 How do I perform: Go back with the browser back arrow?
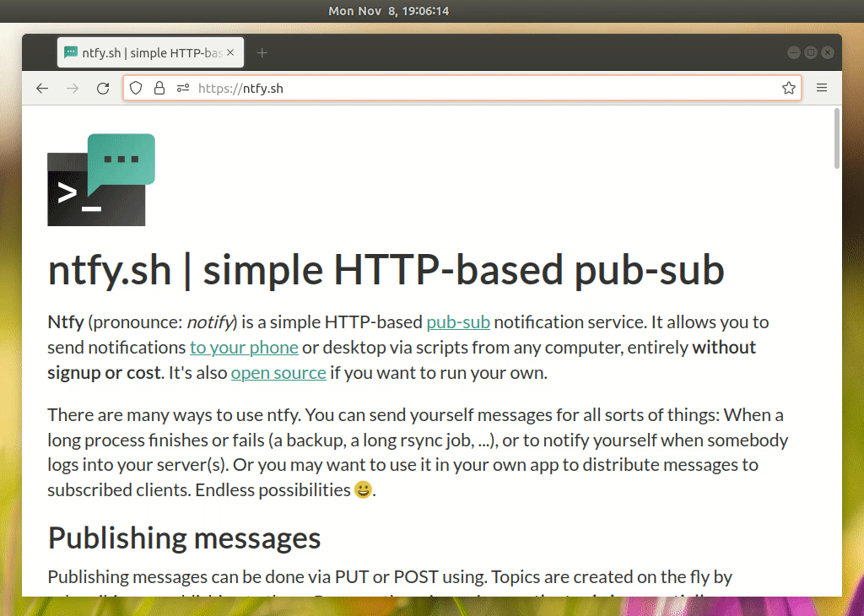(x=42, y=88)
